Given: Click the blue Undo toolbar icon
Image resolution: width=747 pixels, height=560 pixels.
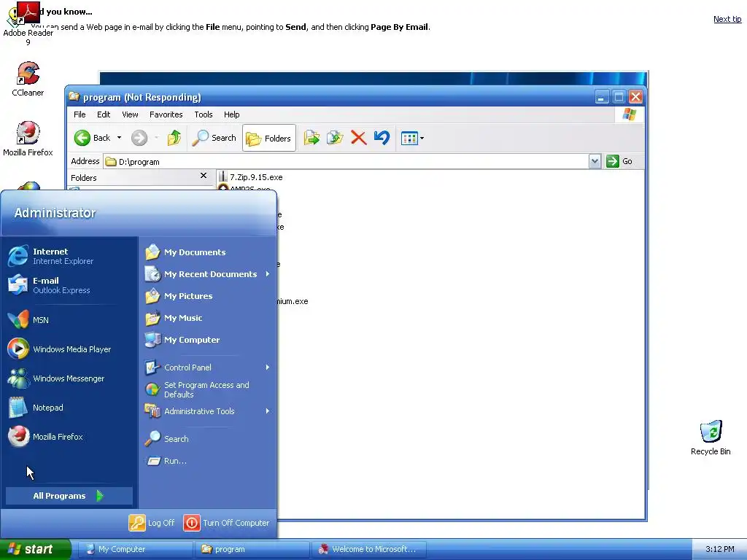Looking at the screenshot, I should pos(382,138).
